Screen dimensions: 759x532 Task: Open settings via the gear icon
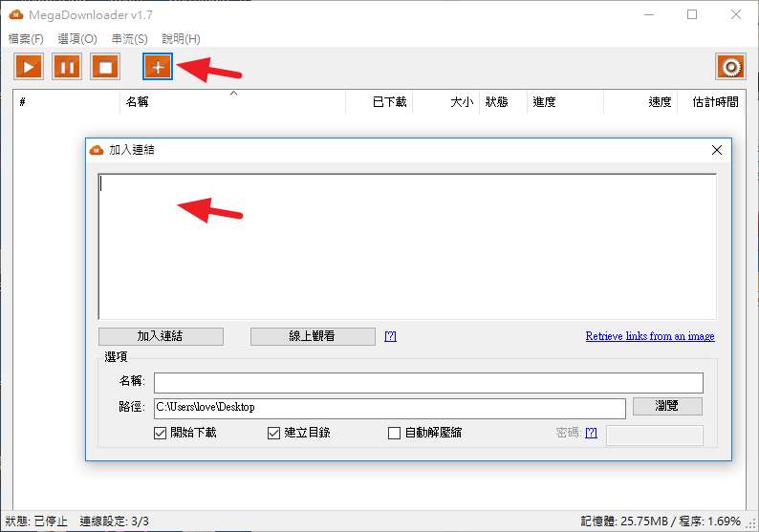(731, 67)
